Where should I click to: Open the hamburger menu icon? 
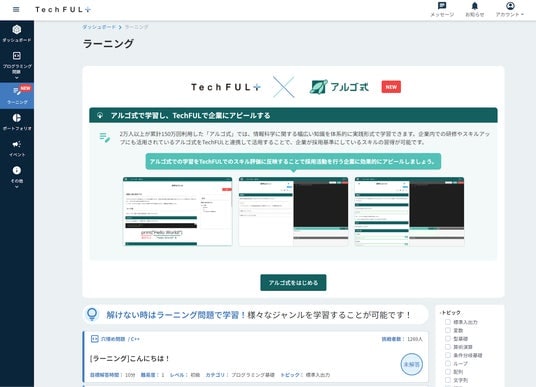point(16,10)
